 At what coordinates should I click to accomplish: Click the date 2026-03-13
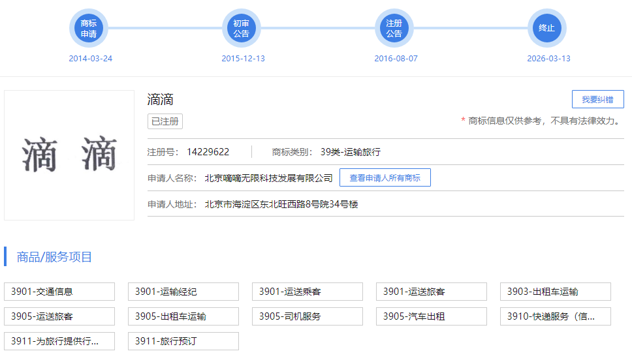tap(548, 59)
